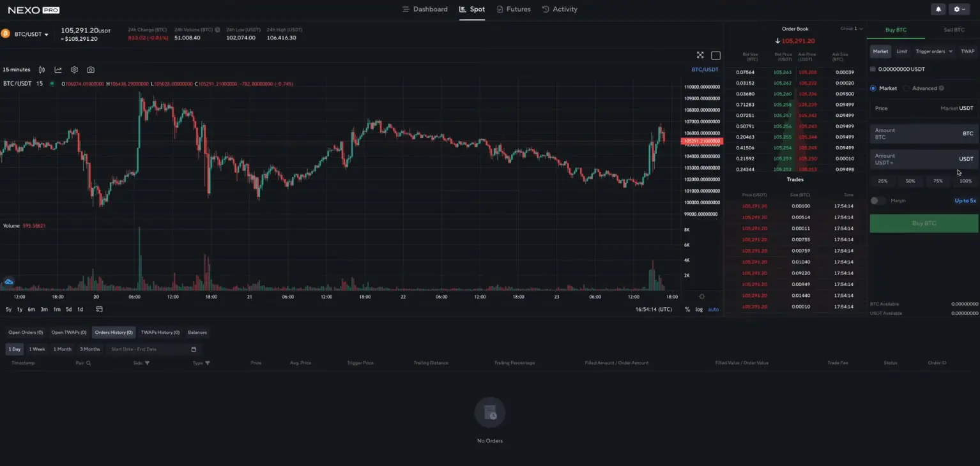Open the Open Orders (0) tab
The height and width of the screenshot is (466, 980).
[26, 333]
